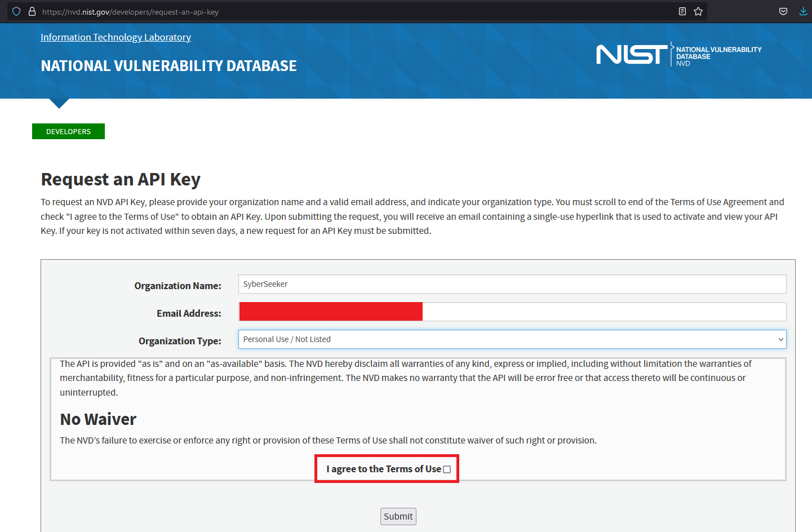Click the Organization Name: label
812x532 pixels.
click(x=178, y=286)
